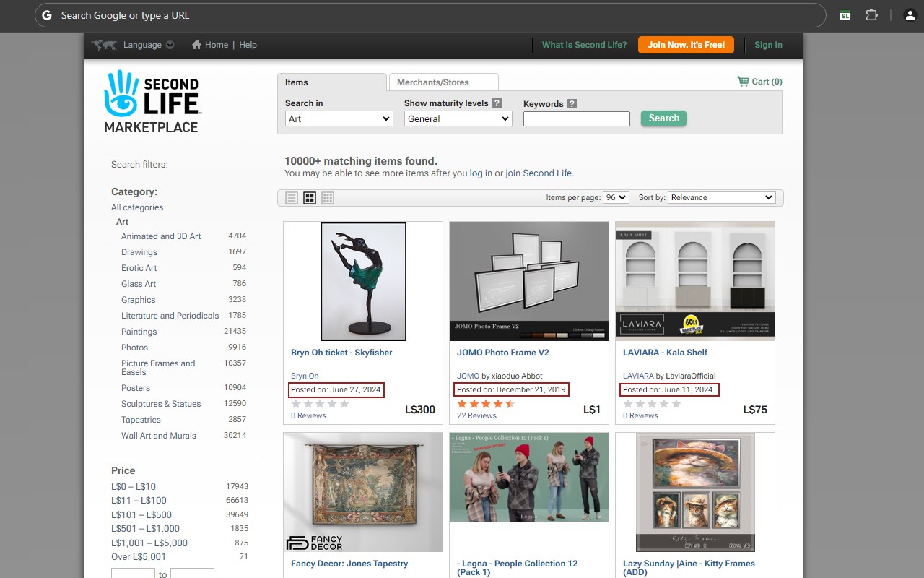Screen dimensions: 924x578
Task: Click the world map Language icon
Action: coord(104,45)
